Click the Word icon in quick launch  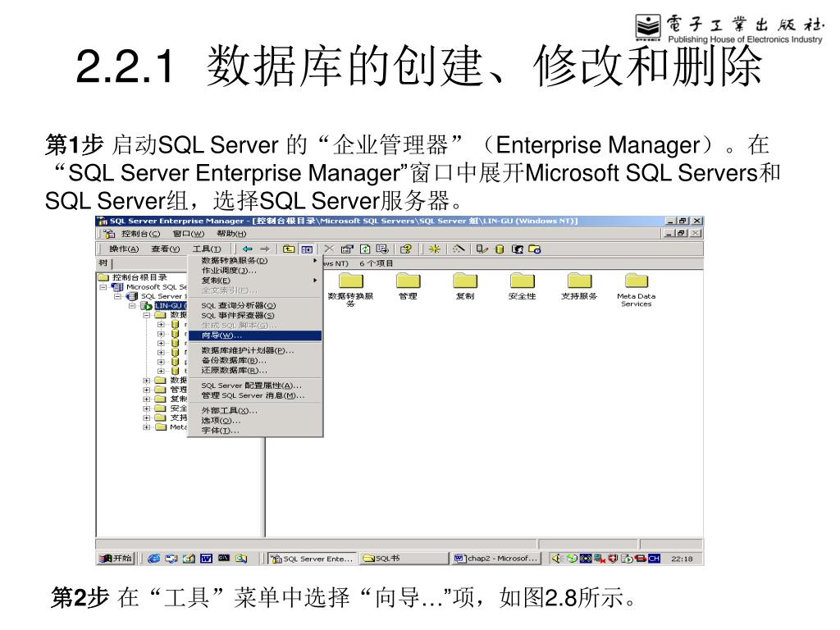click(x=206, y=558)
